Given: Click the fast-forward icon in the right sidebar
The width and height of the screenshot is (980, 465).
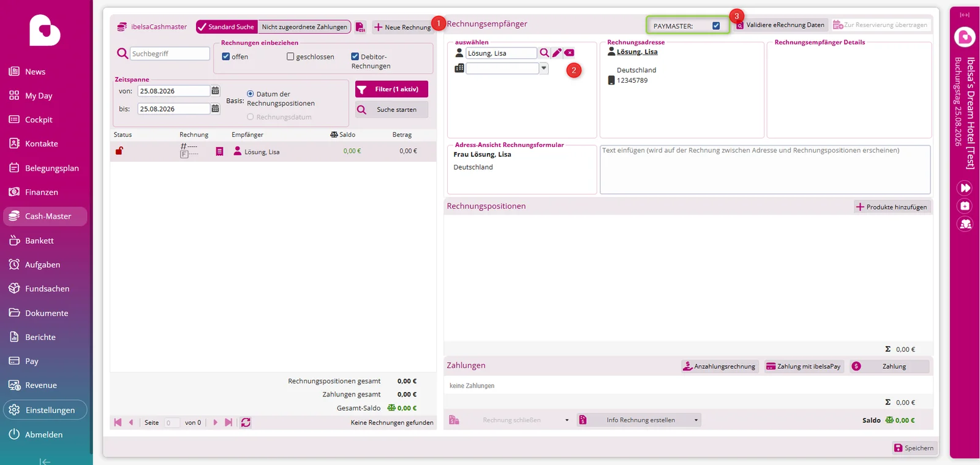Looking at the screenshot, I should (x=965, y=188).
